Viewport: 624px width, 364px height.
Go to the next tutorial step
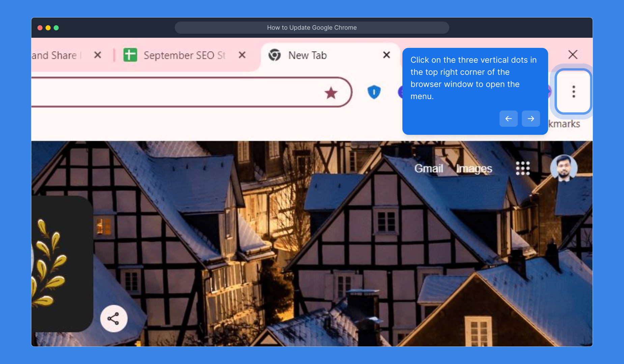coord(531,119)
